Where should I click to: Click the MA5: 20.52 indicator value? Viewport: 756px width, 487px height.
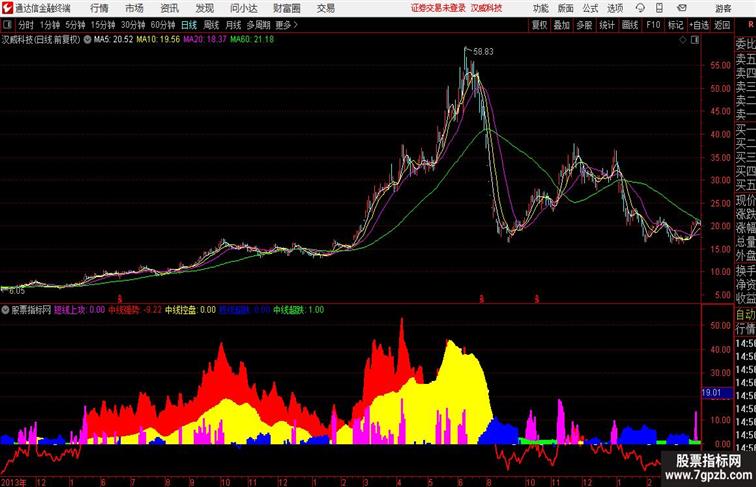coord(113,40)
